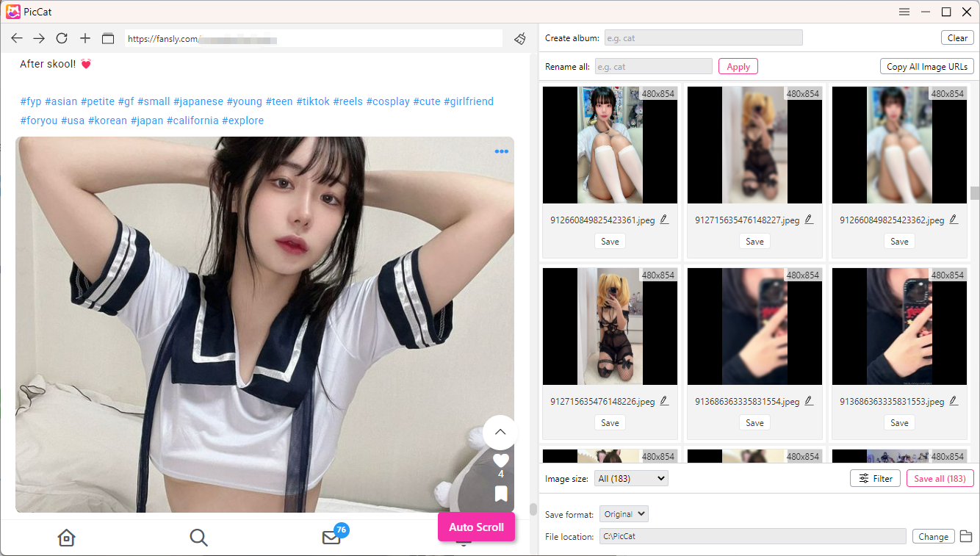This screenshot has width=980, height=556.
Task: Clear the collected images list
Action: click(x=957, y=38)
